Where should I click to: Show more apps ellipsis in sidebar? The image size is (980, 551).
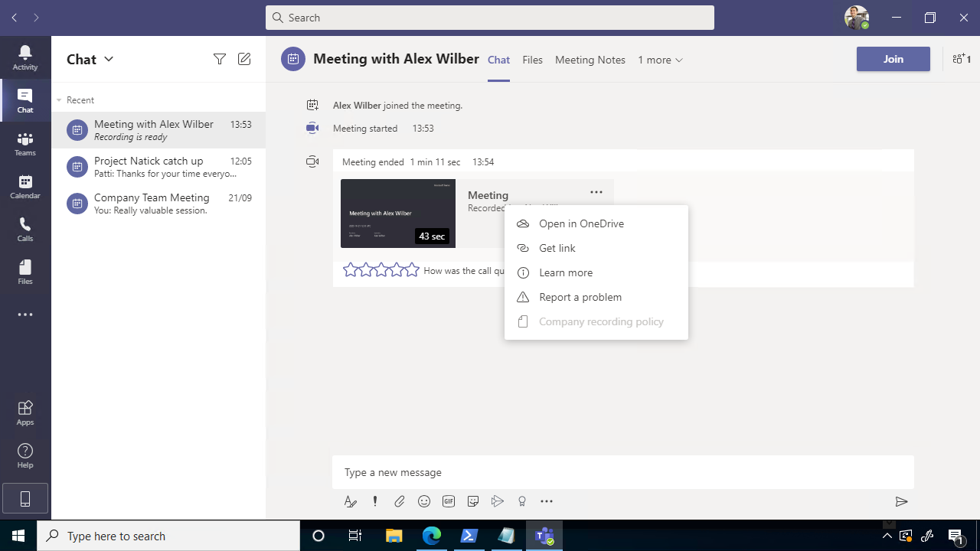click(25, 315)
